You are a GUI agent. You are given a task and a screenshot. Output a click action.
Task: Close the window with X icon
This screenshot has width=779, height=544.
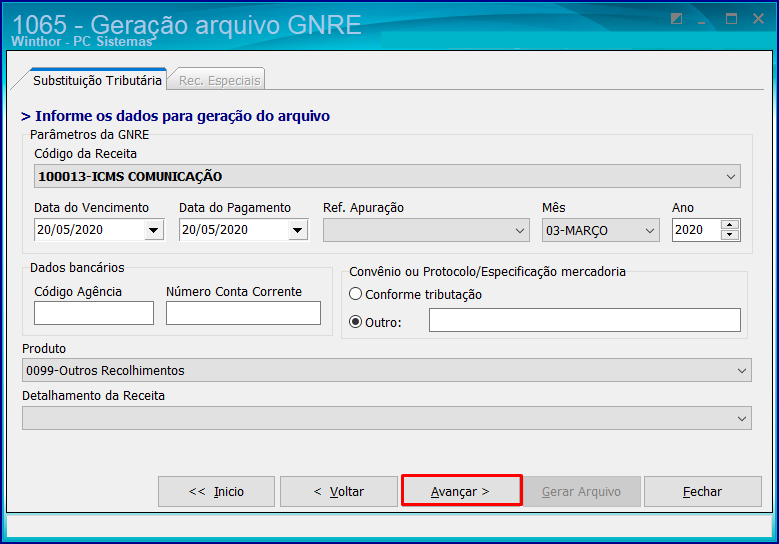[758, 19]
